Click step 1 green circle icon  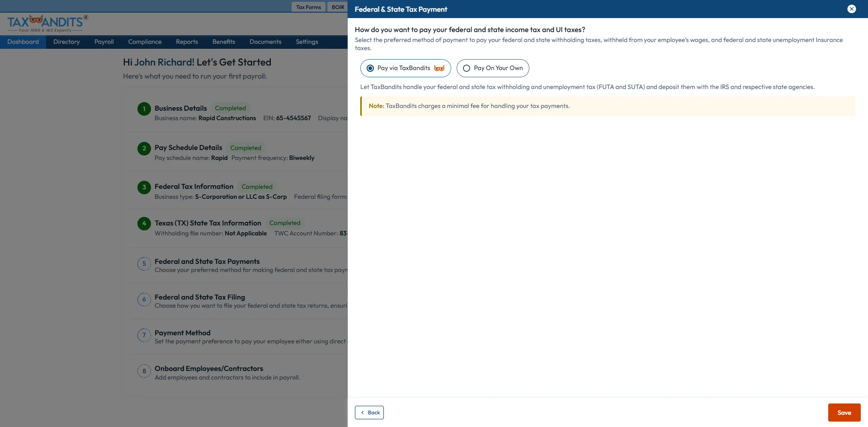coord(144,109)
